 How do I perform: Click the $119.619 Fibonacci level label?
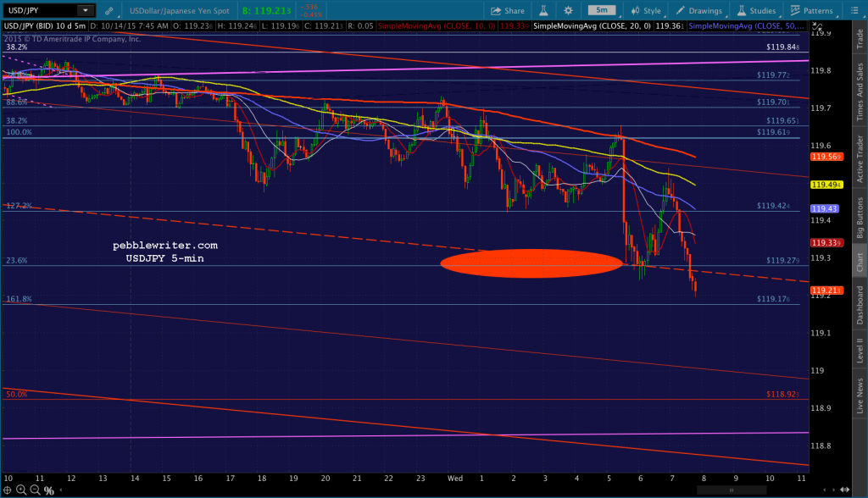tap(773, 132)
